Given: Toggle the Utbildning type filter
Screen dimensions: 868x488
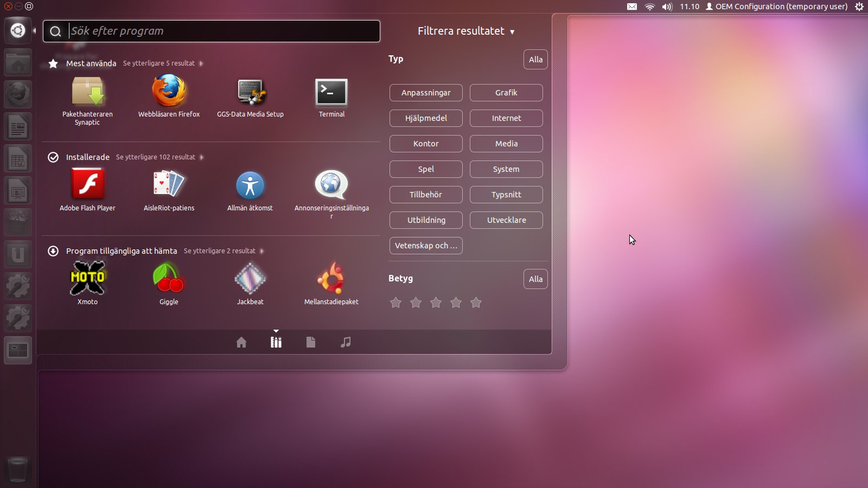Looking at the screenshot, I should [x=426, y=220].
